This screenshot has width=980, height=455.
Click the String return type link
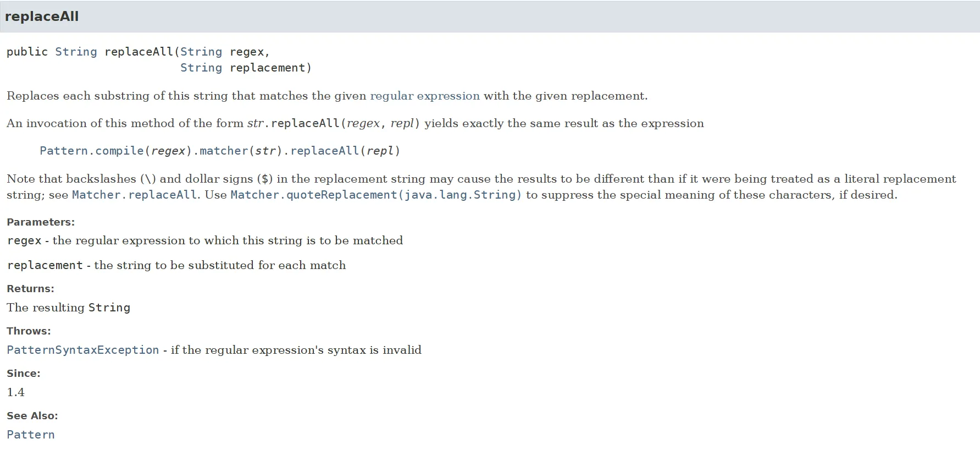(76, 52)
